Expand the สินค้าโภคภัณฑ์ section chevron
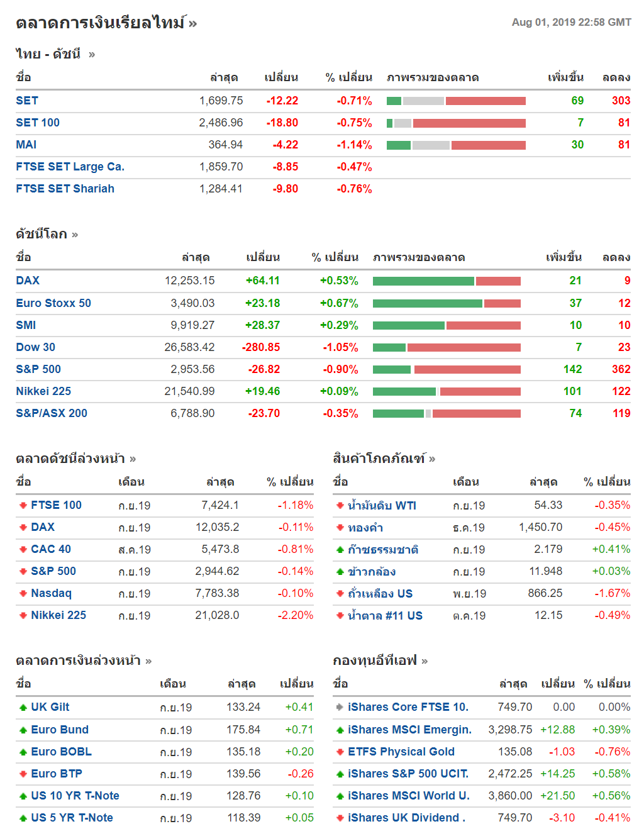The height and width of the screenshot is (836, 644). [432, 459]
